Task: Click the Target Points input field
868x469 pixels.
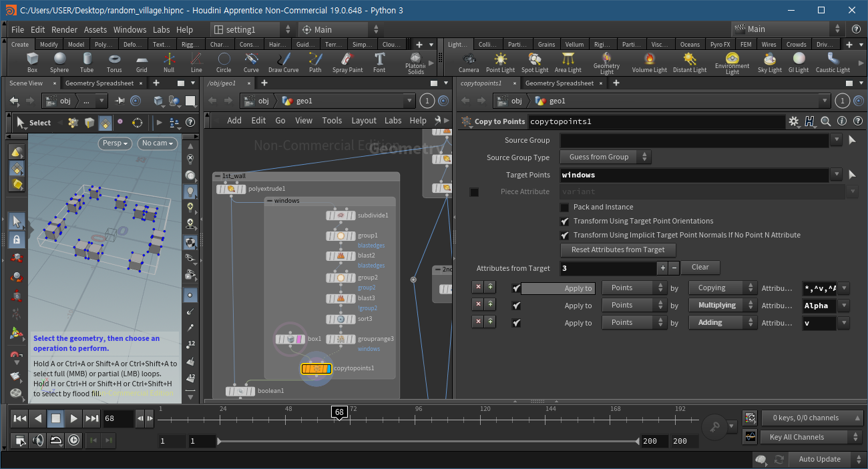Action: (x=694, y=175)
